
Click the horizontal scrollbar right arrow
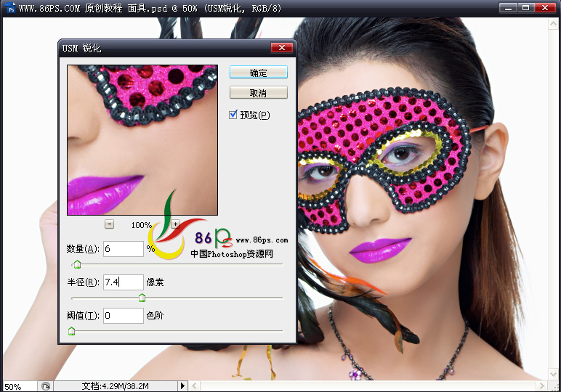tap(541, 386)
